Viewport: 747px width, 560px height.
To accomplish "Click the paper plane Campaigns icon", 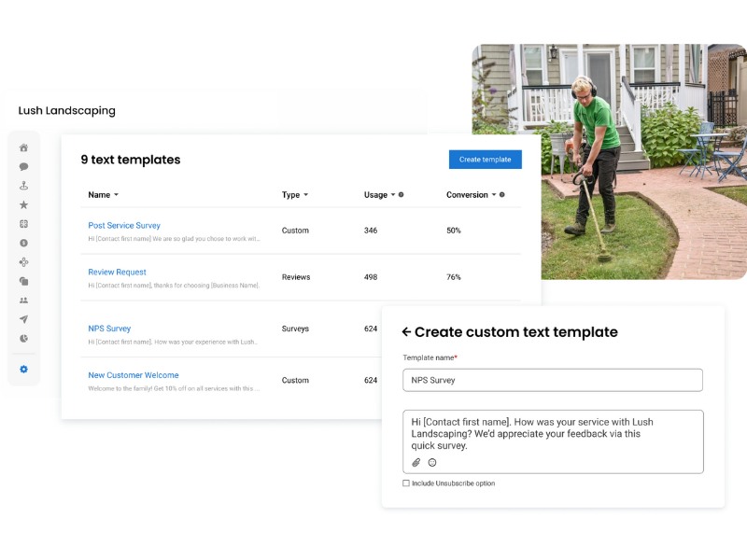I will click(x=23, y=319).
